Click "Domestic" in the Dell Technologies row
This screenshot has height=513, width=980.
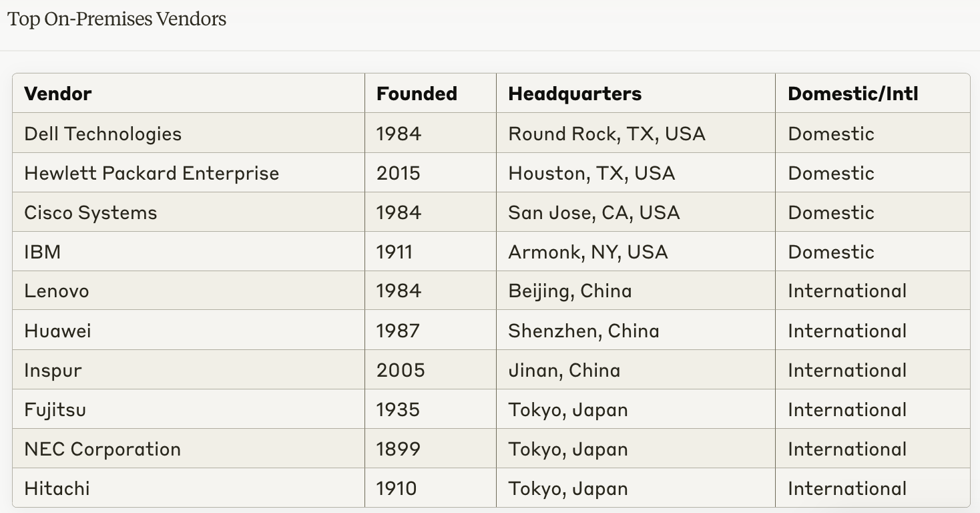[831, 134]
